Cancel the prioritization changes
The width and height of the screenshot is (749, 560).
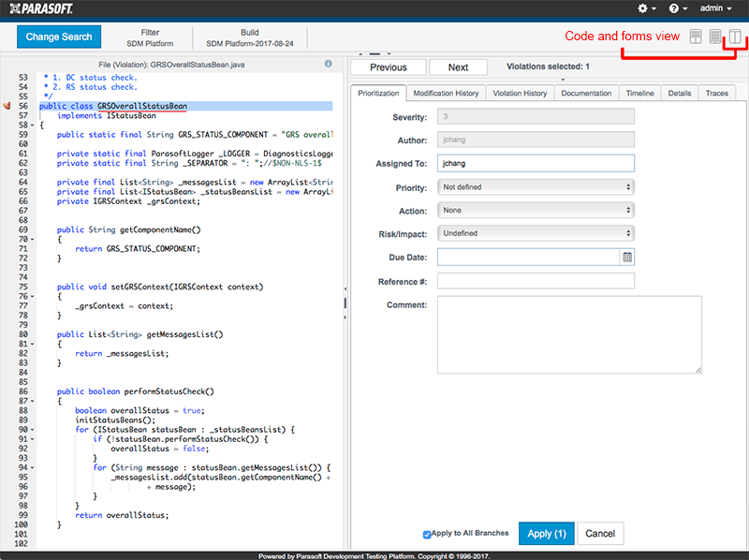[x=600, y=534]
